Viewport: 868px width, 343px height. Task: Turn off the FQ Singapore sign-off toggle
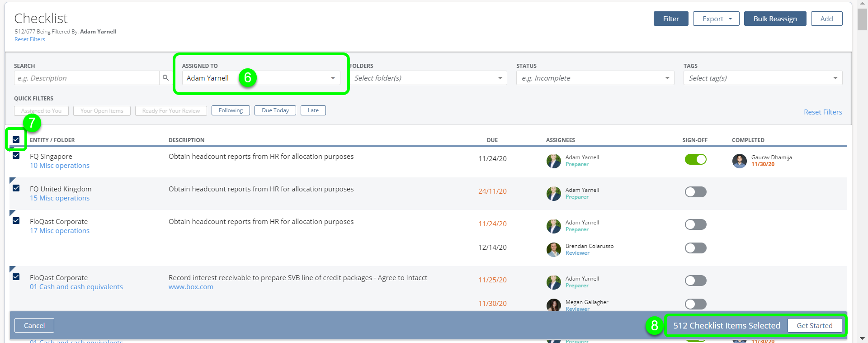(x=695, y=159)
